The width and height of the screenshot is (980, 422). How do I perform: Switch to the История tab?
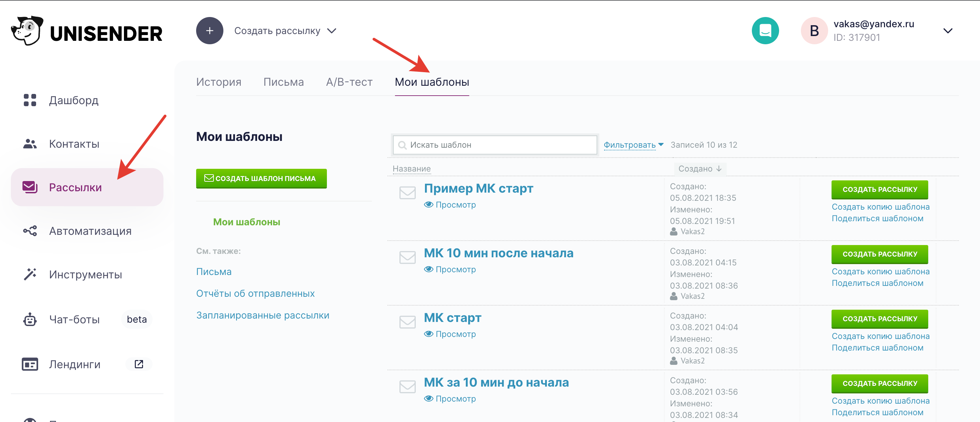coord(218,82)
